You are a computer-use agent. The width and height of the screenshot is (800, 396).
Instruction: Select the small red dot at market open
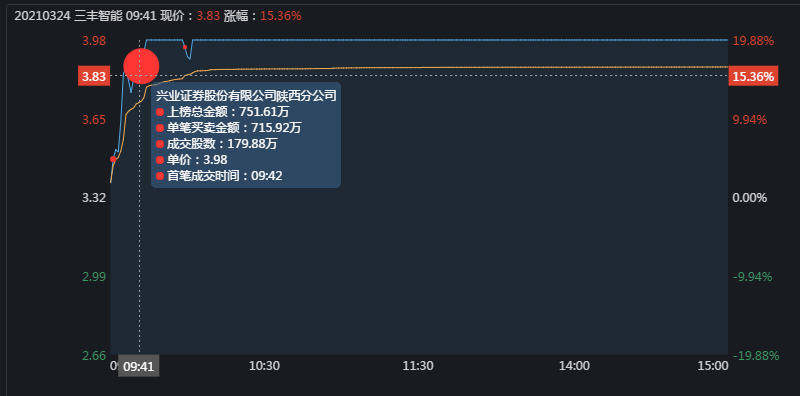pos(113,159)
